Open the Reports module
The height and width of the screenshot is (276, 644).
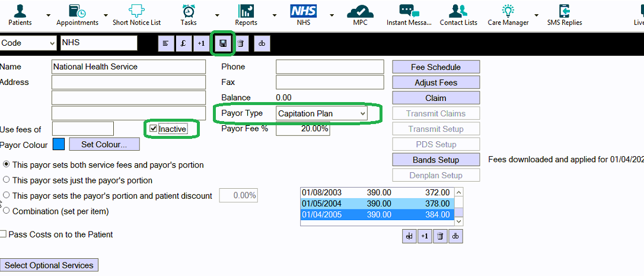point(246,15)
